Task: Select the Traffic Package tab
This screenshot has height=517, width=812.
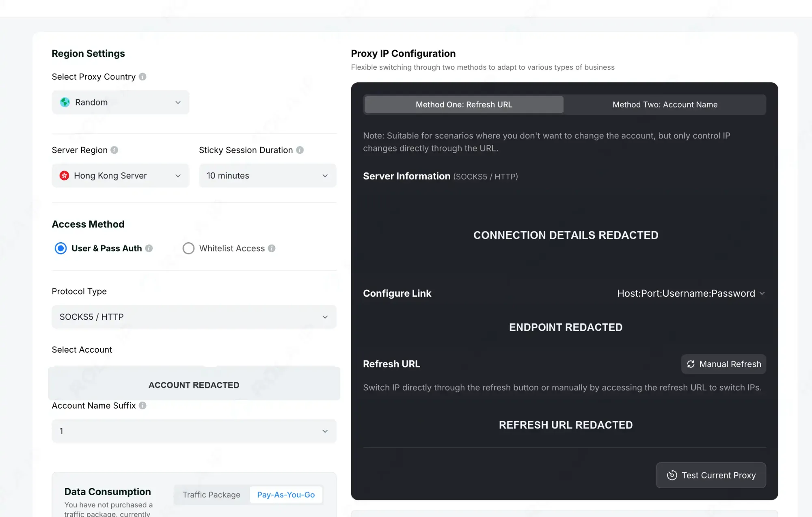Action: pos(212,495)
